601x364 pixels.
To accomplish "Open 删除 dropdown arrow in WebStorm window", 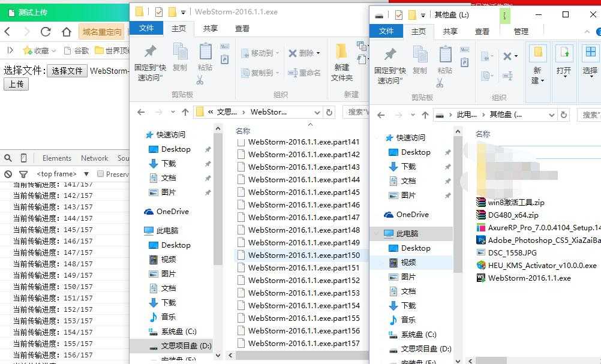I will coord(318,53).
